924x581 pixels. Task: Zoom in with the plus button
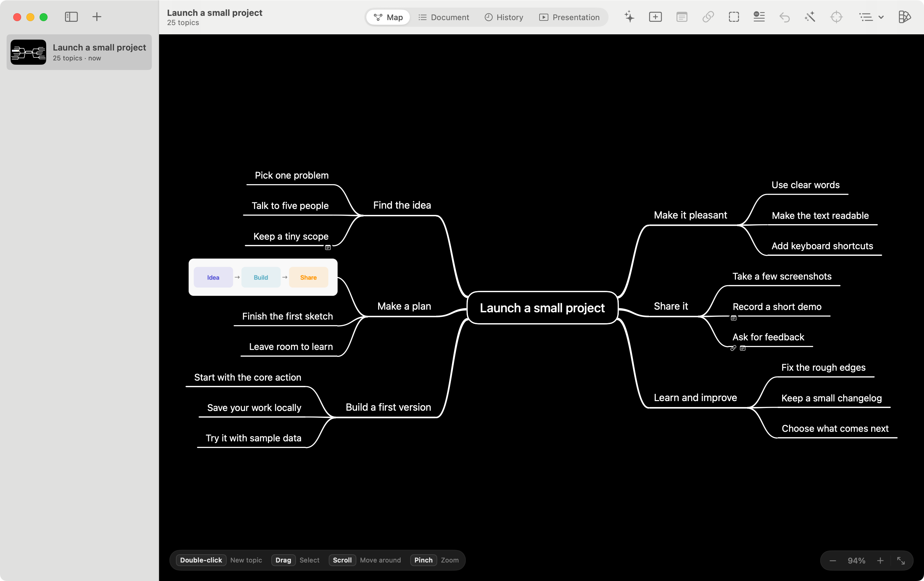[x=880, y=561]
